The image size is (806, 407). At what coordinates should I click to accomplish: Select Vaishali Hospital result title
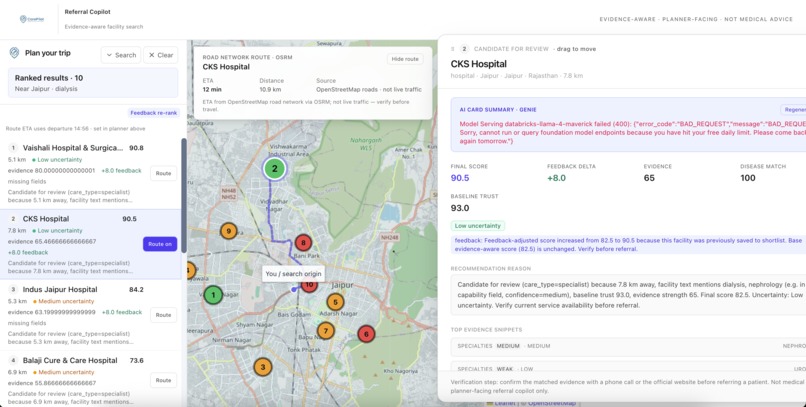72,148
